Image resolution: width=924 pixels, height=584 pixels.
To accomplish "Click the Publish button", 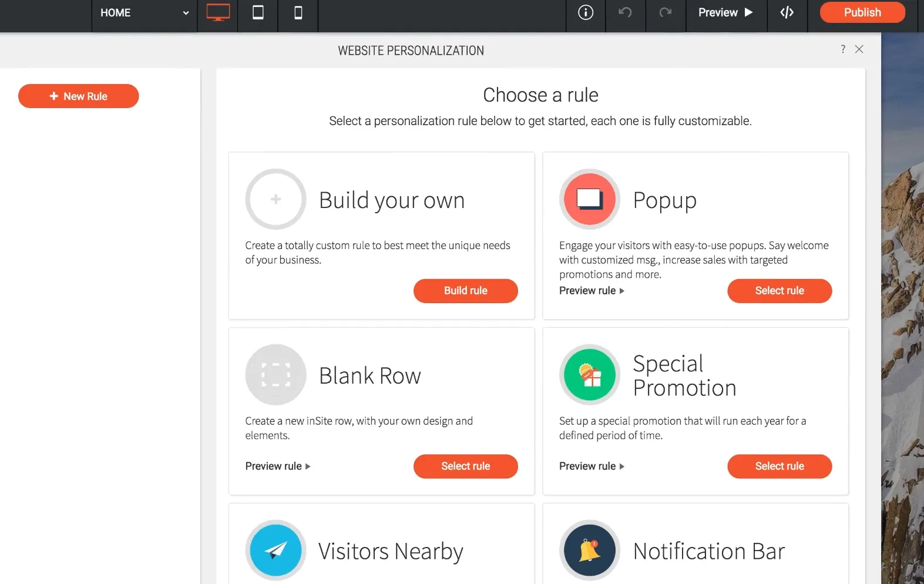I will pyautogui.click(x=862, y=12).
